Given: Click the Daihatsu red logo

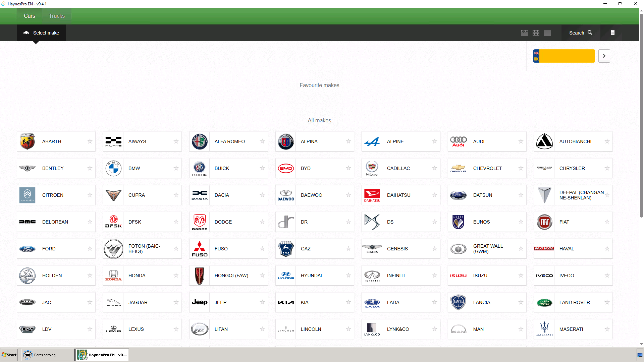Looking at the screenshot, I should pyautogui.click(x=372, y=195).
